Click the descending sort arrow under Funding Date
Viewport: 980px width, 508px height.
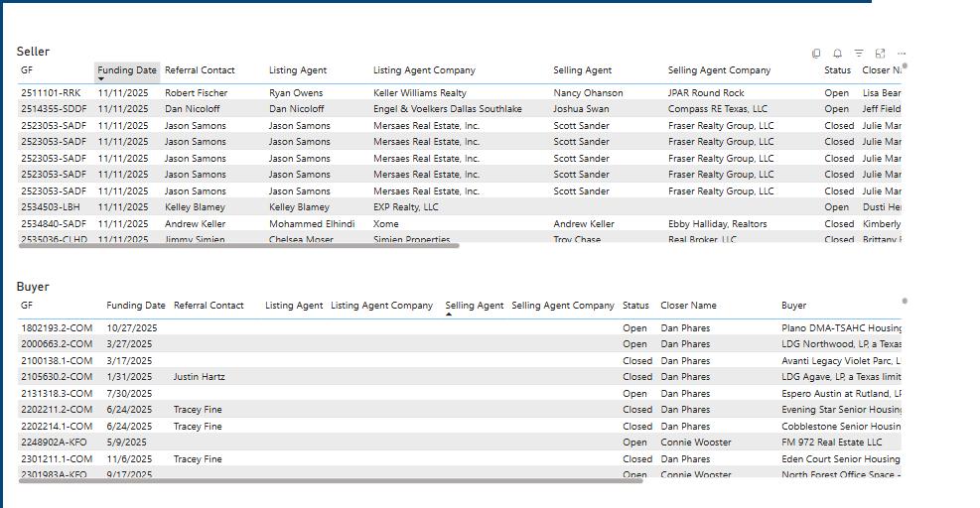101,79
